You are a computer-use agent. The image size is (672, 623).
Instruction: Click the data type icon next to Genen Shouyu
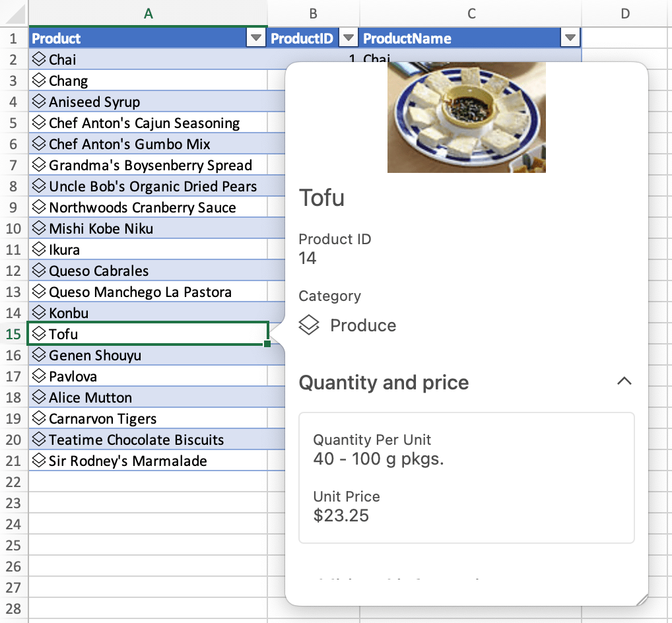(39, 355)
